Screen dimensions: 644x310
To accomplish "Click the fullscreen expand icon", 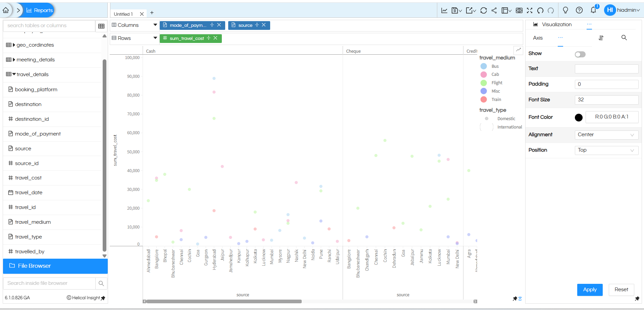I will tap(530, 10).
